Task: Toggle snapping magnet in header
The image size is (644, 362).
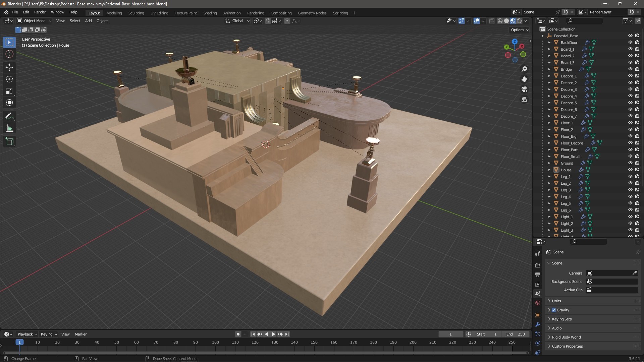Action: pos(268,21)
